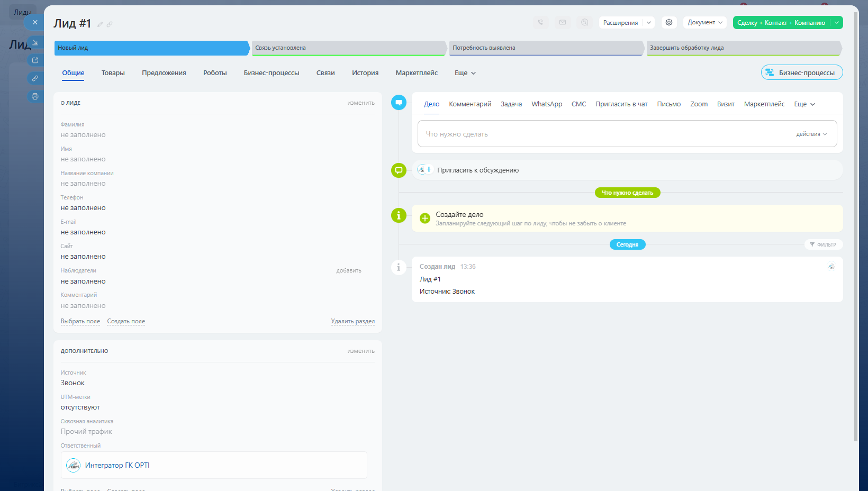Close the lead card with the X button
The height and width of the screenshot is (491, 868).
click(34, 22)
